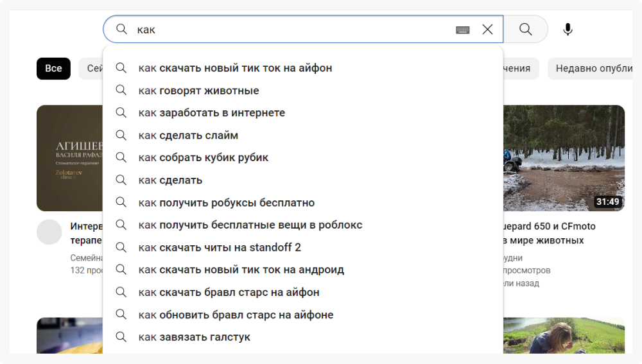642x364 pixels.
Task: Select suggestion 'как получить робуксы бесплатно'
Action: pyautogui.click(x=227, y=203)
